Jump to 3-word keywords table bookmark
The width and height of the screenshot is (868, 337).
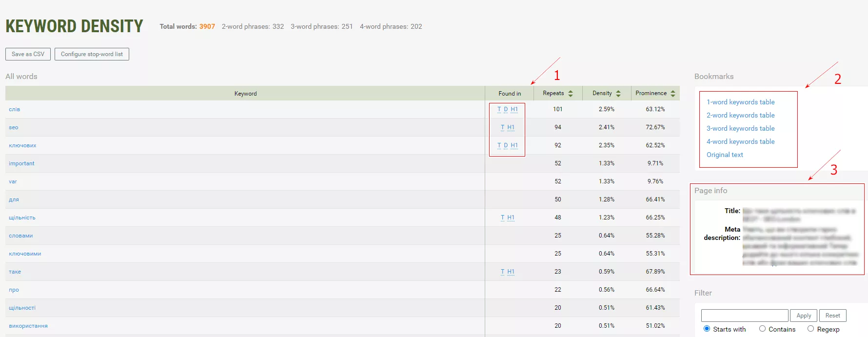(x=740, y=128)
